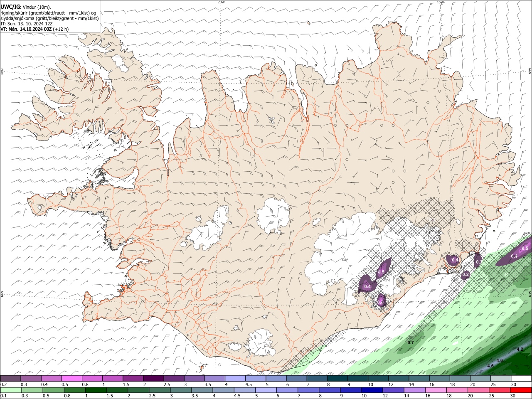The height and width of the screenshot is (399, 532).
Task: Click the 14 number under the upper legend row
Action: pyautogui.click(x=411, y=384)
